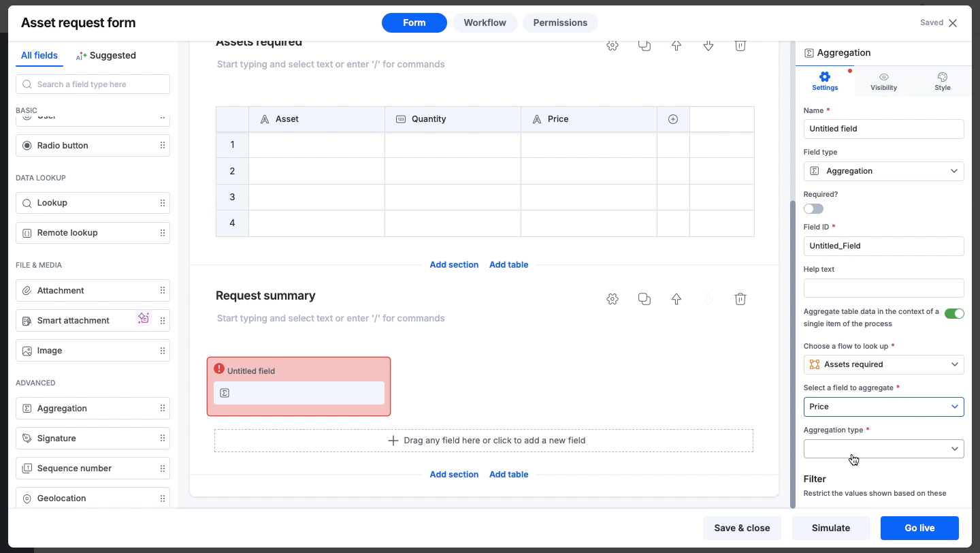Click the Simulate button

831,528
